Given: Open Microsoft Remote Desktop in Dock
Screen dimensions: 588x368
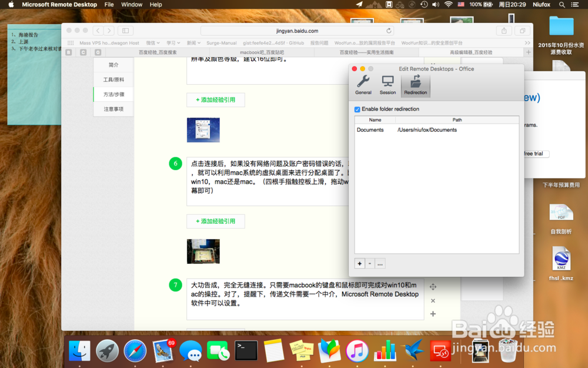Looking at the screenshot, I should [x=440, y=351].
